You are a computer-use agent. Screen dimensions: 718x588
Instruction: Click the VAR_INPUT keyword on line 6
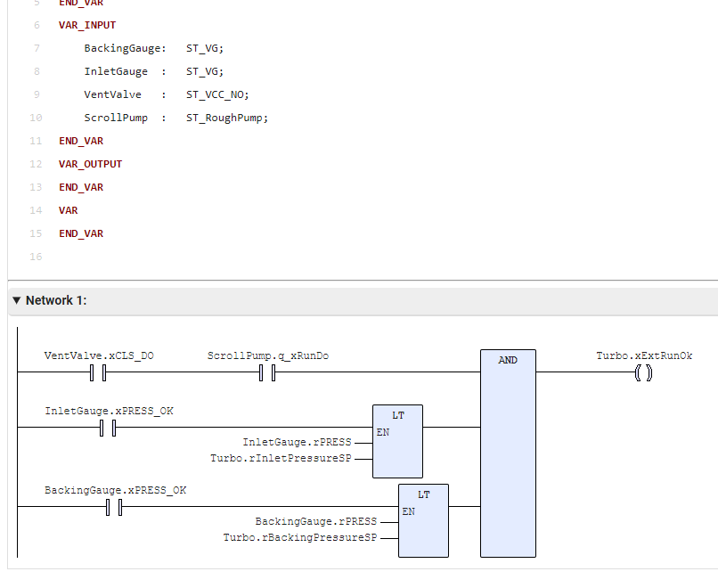(x=87, y=25)
